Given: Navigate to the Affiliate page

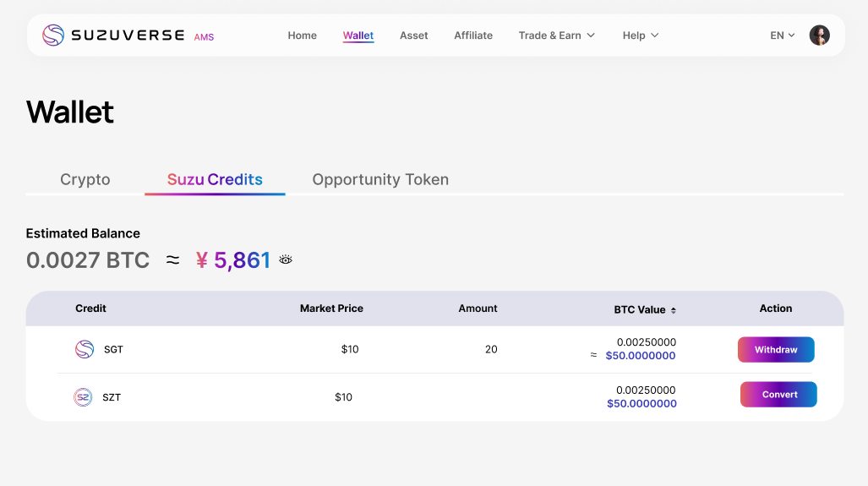Looking at the screenshot, I should coord(473,35).
